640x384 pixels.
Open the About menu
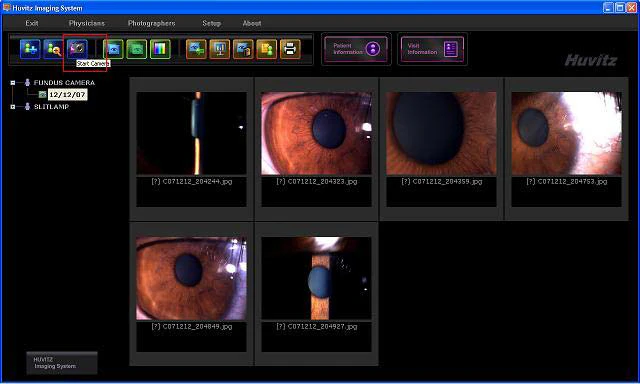(x=252, y=23)
